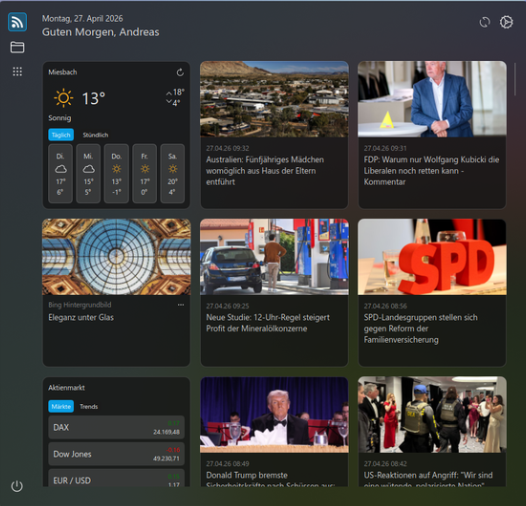526x506 pixels.
Task: Select the Fr. forecast day tile
Action: tap(145, 173)
